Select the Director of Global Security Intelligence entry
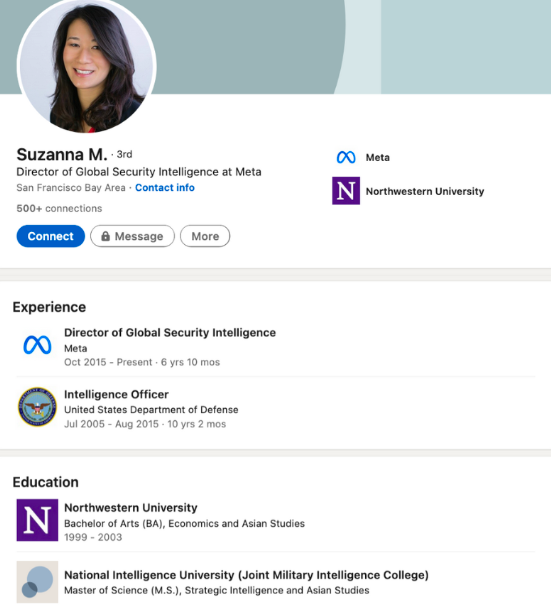Screen dimensions: 551x609 tap(275, 347)
